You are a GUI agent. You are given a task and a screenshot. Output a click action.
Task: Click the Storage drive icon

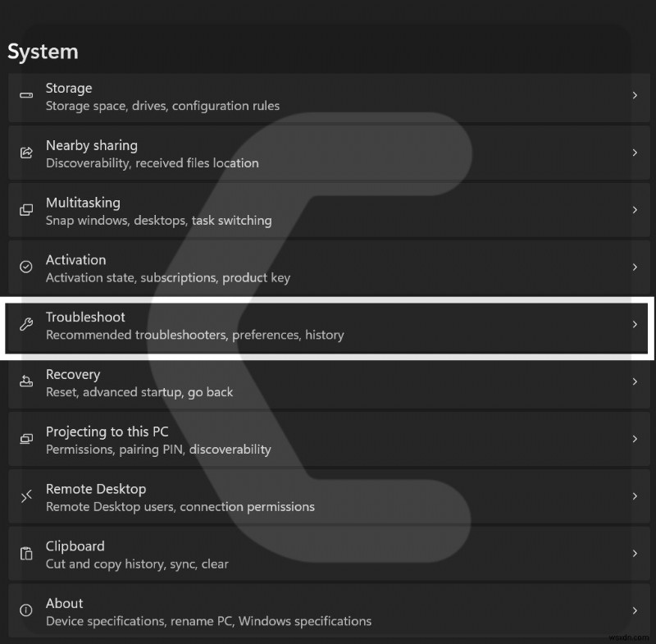click(25, 96)
